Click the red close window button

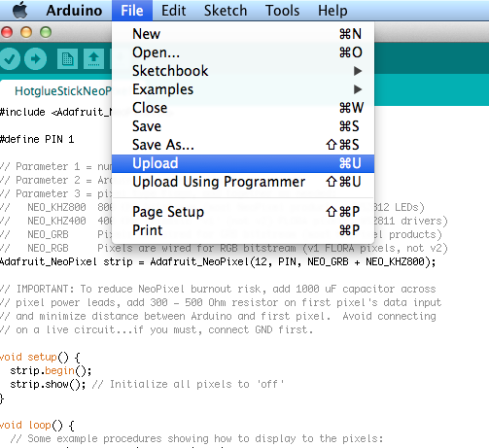(x=7, y=32)
